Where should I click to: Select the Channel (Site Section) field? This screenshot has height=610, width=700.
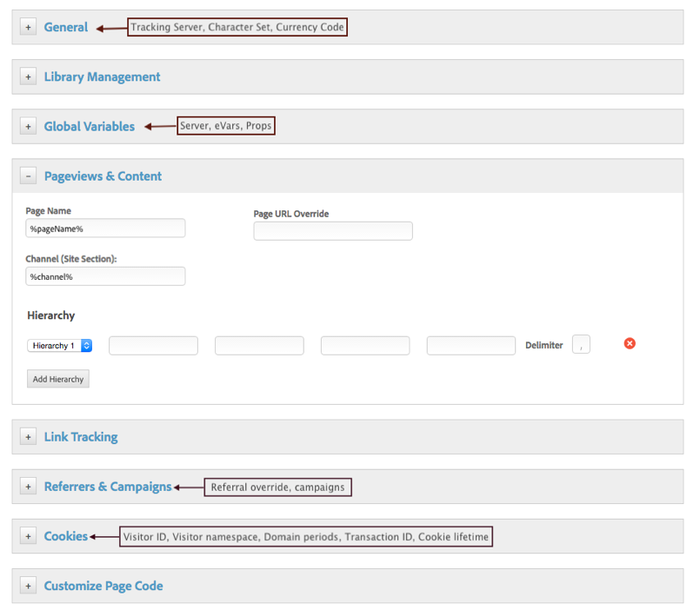(x=104, y=276)
